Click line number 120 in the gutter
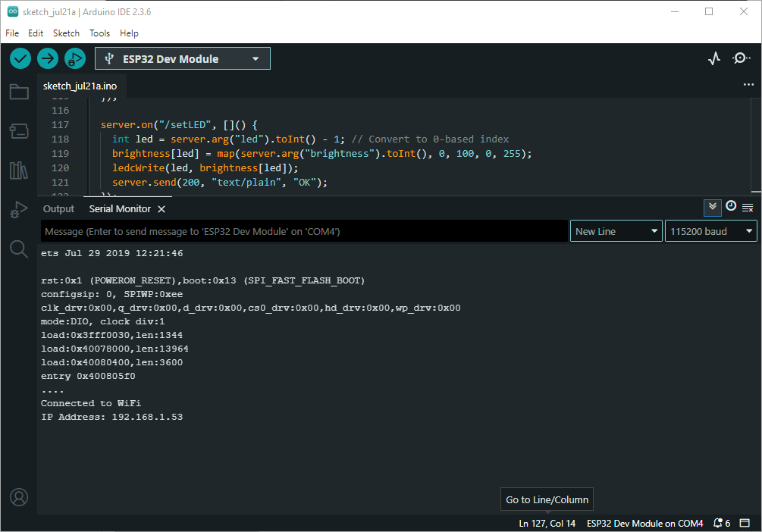Screen dimensions: 762x532 click(60, 167)
